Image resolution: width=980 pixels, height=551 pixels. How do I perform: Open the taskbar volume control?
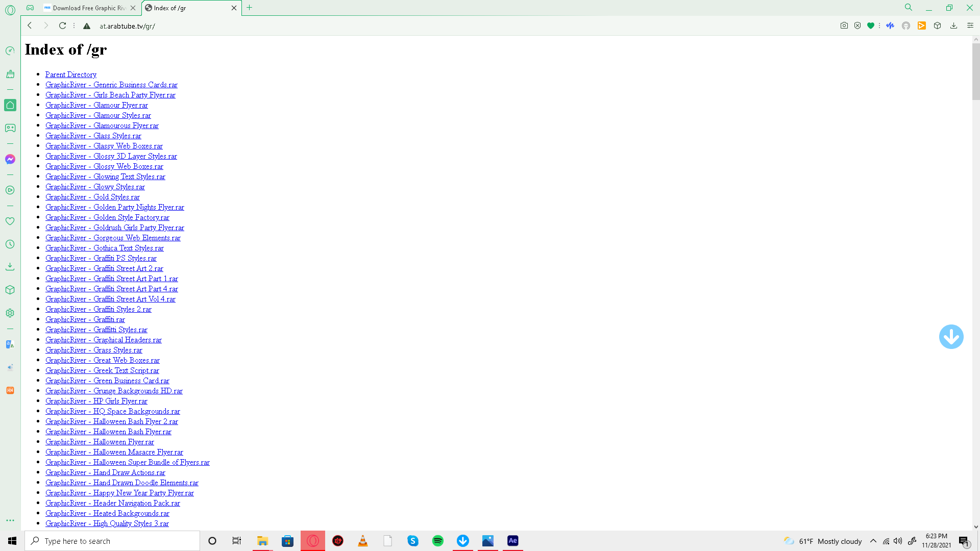click(x=898, y=541)
